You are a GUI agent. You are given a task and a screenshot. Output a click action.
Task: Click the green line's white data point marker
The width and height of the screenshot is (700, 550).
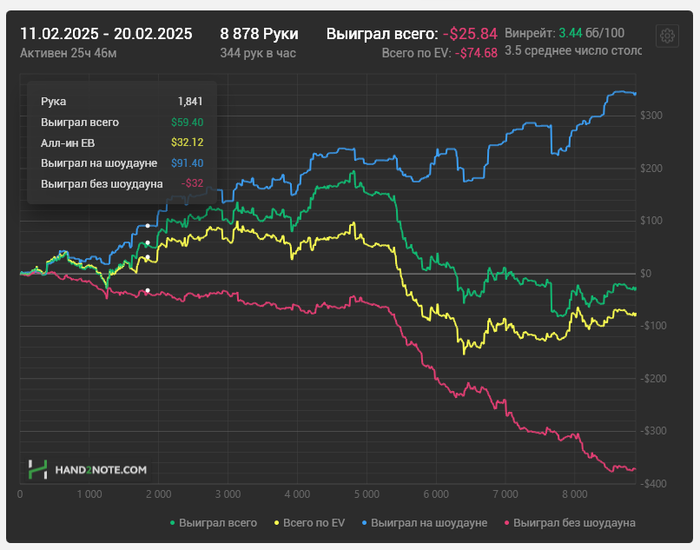148,243
